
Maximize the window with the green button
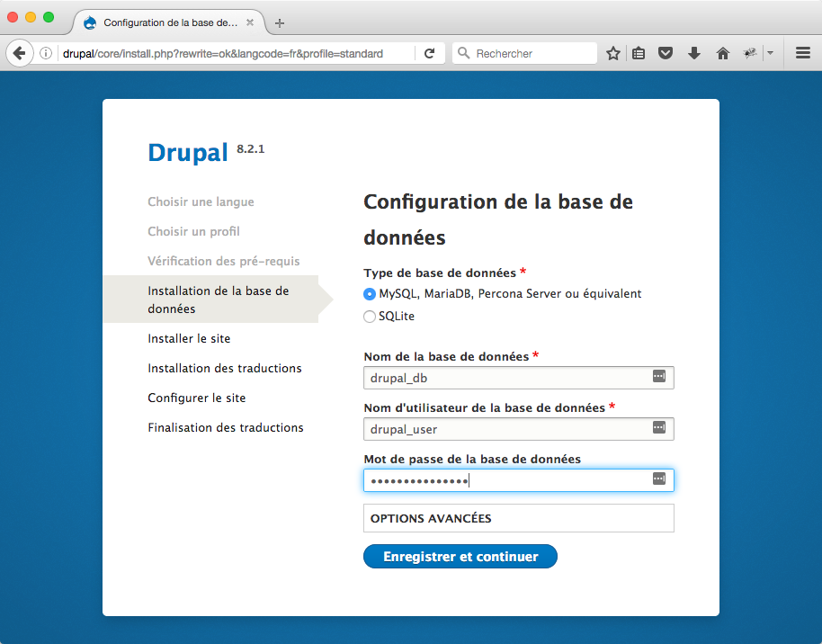click(49, 17)
